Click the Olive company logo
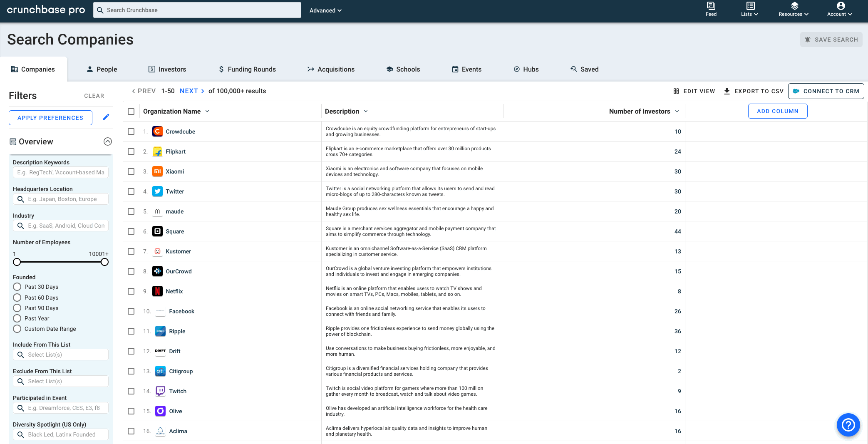Viewport: 868px width, 444px height. pos(160,411)
